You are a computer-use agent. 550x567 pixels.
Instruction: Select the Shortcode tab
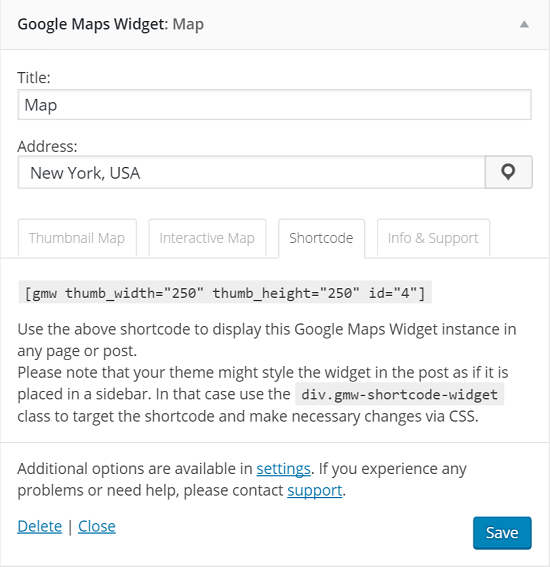coord(321,238)
